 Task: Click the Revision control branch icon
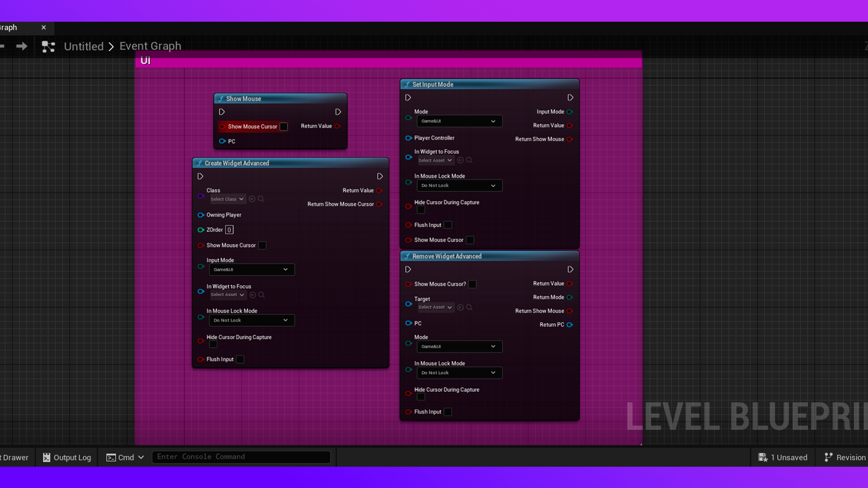[828, 457]
